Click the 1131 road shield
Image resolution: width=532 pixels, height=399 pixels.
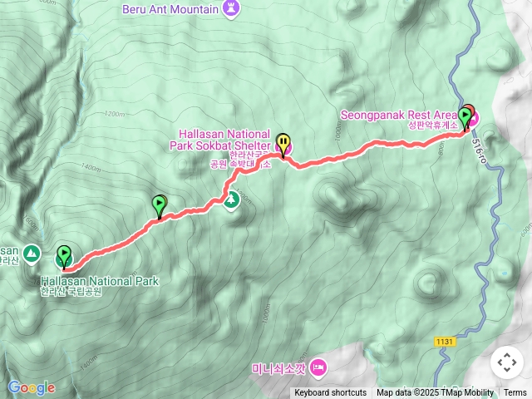click(445, 342)
